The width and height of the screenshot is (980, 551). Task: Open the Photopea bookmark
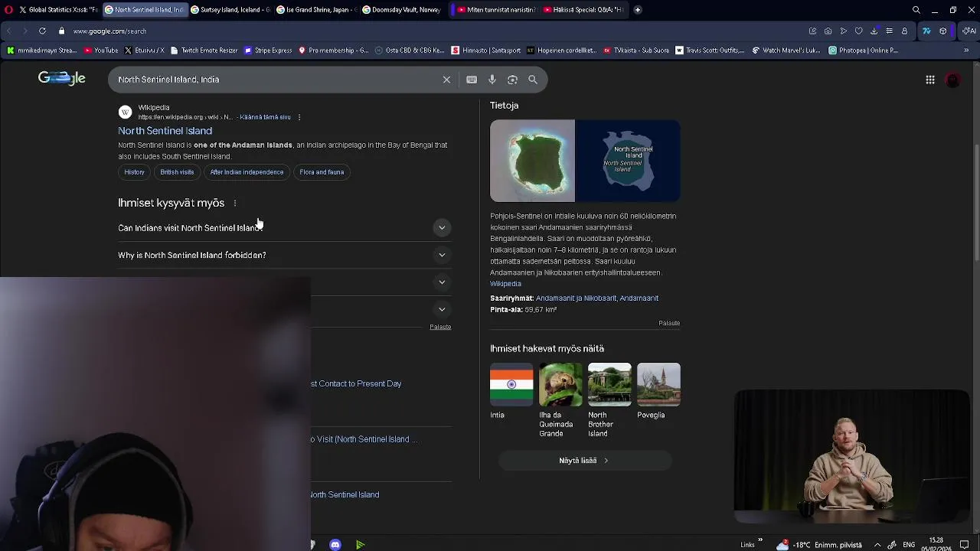[863, 51]
